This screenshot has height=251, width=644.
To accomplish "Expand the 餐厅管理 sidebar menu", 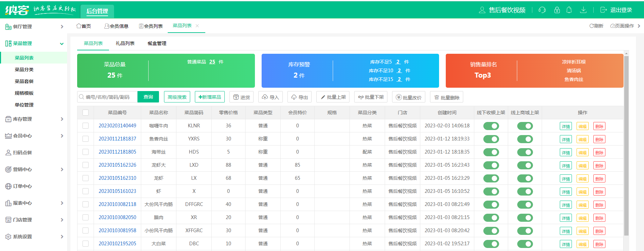I will click(34, 27).
